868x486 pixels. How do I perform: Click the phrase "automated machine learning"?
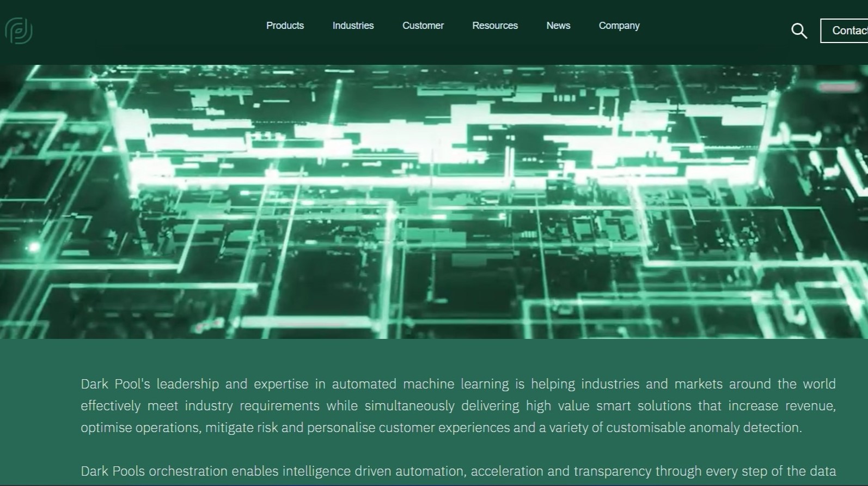420,384
